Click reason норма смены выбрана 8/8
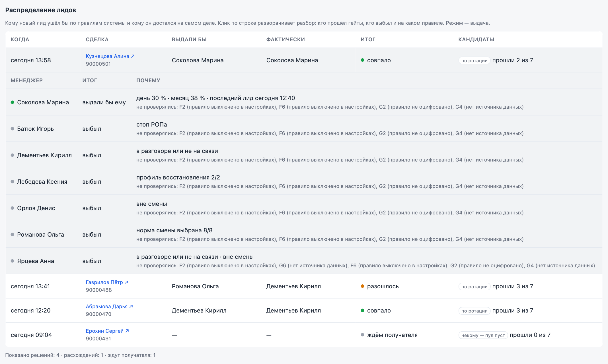 click(174, 230)
